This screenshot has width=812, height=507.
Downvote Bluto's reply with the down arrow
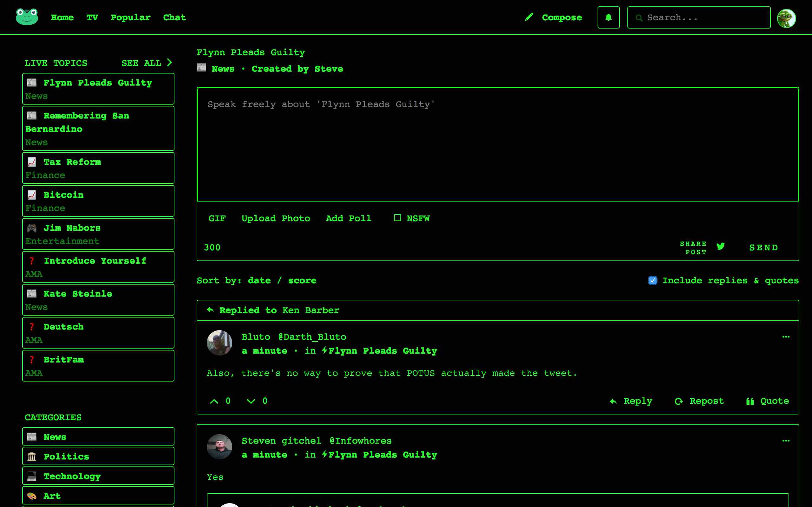click(x=250, y=401)
